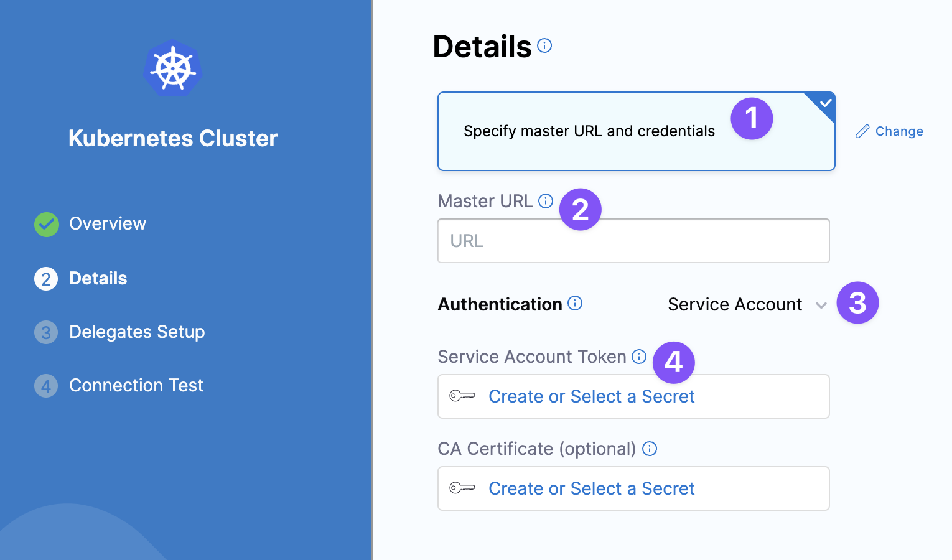The width and height of the screenshot is (952, 560).
Task: Switch to Delegates Setup step
Action: pos(137,332)
